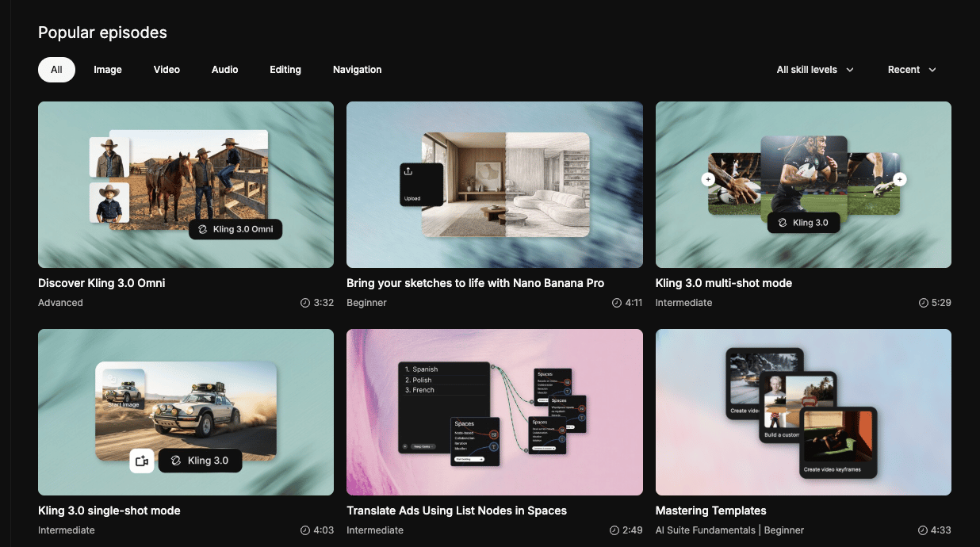Open Discover Kling 3.0 Omni thumbnail
The image size is (980, 547).
pyautogui.click(x=186, y=185)
